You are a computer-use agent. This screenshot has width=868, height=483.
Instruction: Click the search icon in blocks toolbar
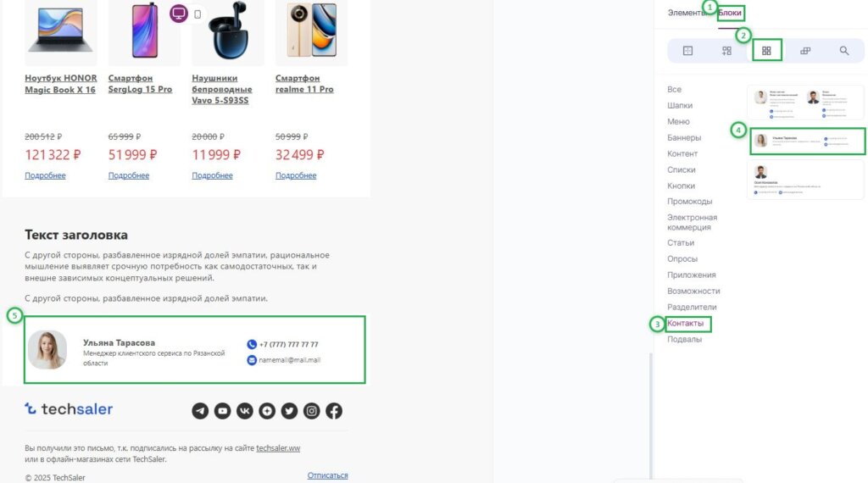pyautogui.click(x=844, y=51)
